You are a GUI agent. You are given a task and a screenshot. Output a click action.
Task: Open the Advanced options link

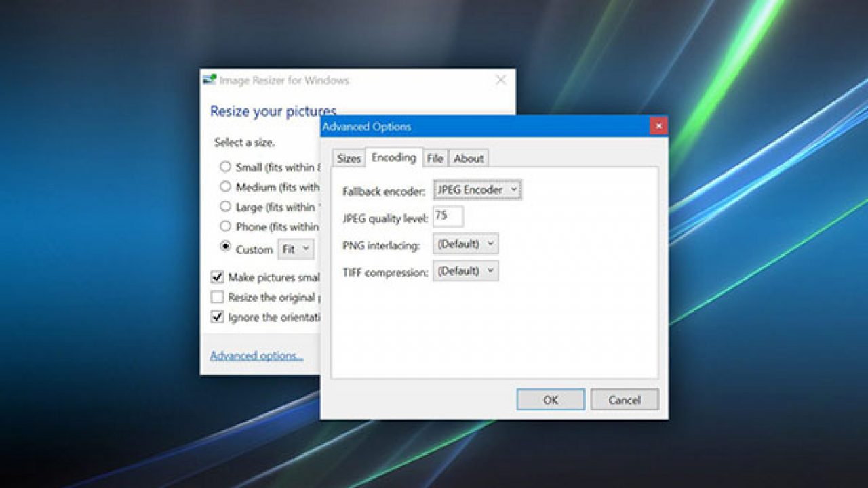point(256,355)
